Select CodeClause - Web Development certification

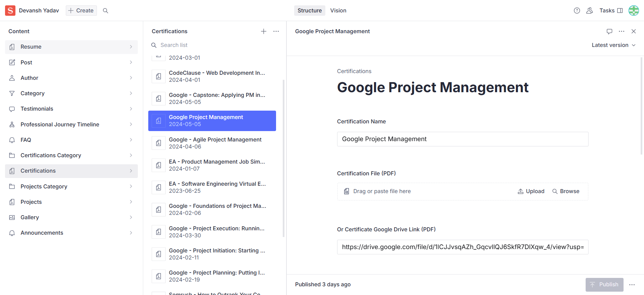pyautogui.click(x=212, y=76)
